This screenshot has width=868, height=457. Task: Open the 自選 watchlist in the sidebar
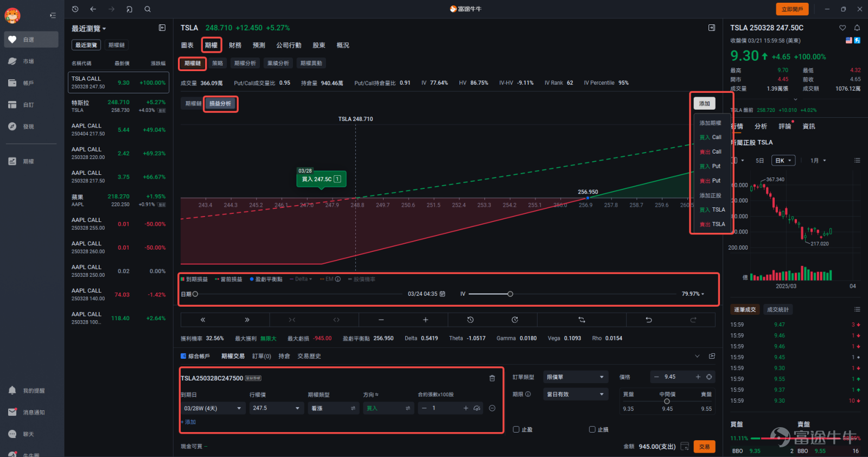pyautogui.click(x=31, y=40)
